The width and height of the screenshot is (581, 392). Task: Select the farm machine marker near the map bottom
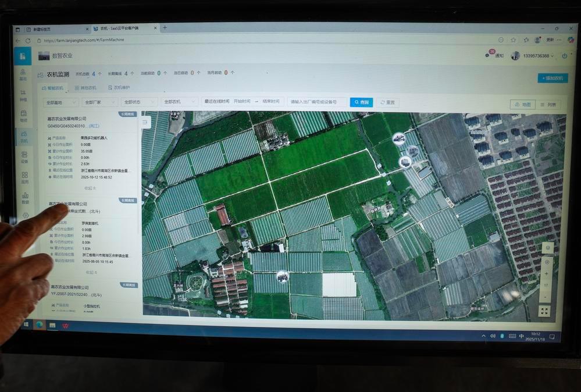(x=282, y=277)
